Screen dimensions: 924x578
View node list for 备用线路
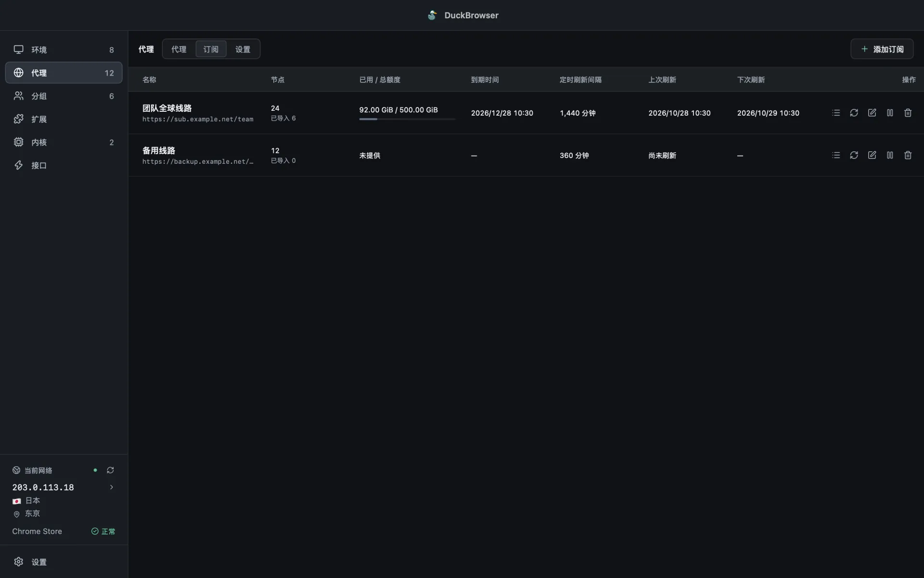(x=836, y=155)
